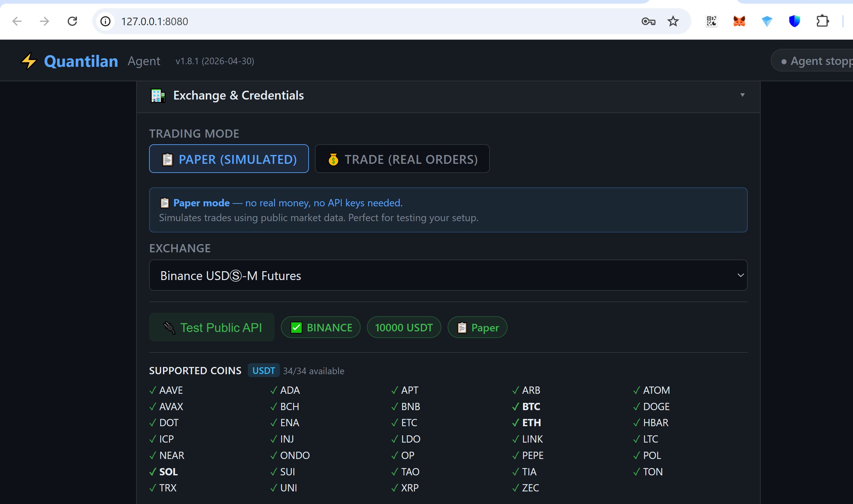Screen dimensions: 853x504
Task: Click the Quantilan brand name
Action: click(x=81, y=61)
